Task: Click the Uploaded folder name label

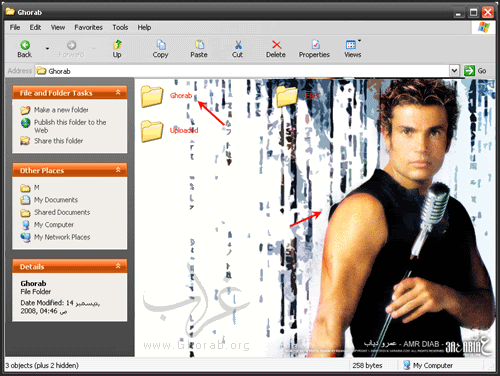Action: pyautogui.click(x=184, y=130)
